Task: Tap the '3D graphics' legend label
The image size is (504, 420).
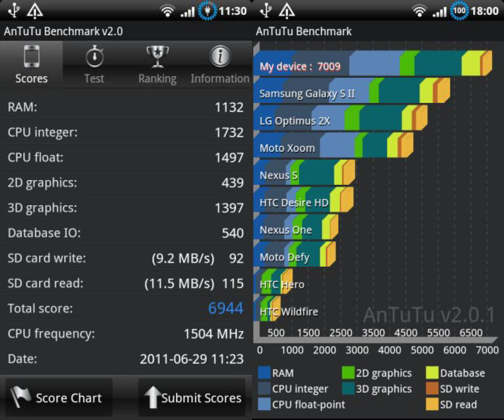Action: point(384,389)
